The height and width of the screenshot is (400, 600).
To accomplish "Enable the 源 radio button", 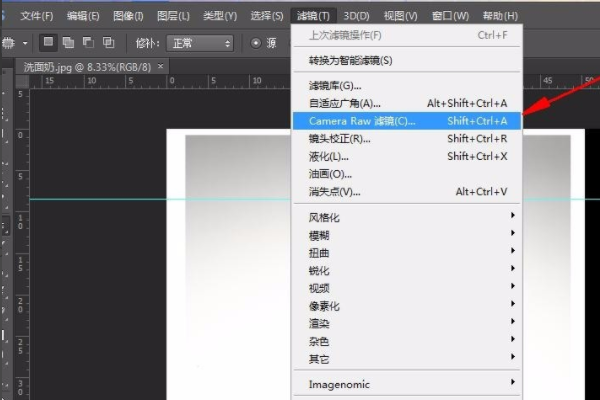I will click(256, 43).
